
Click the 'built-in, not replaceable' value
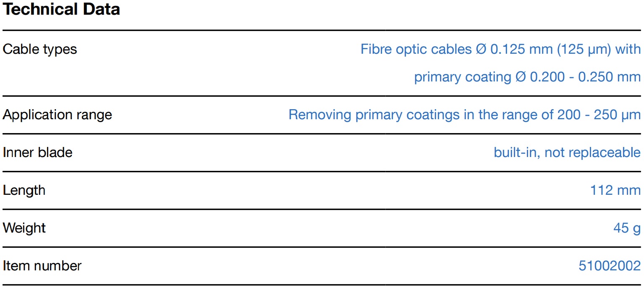point(567,152)
